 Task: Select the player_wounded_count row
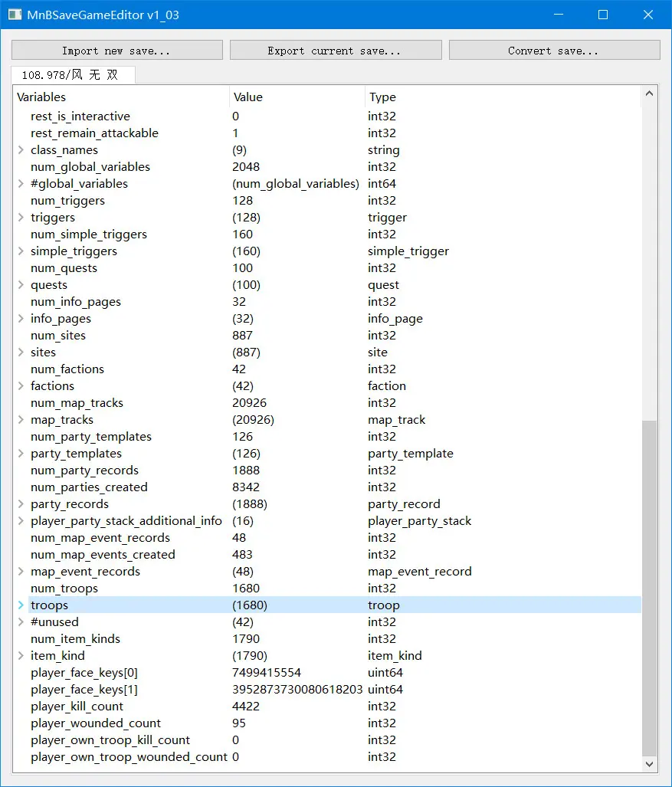click(327, 723)
